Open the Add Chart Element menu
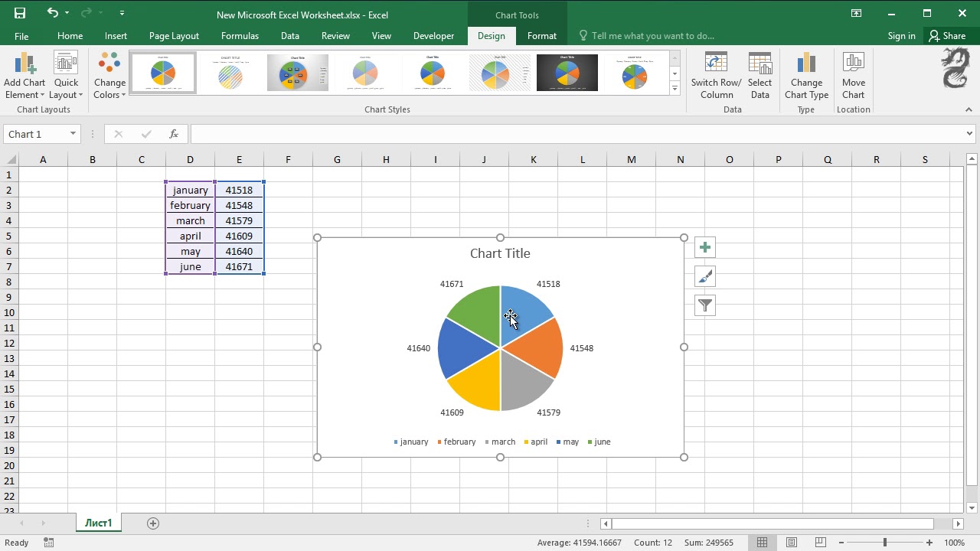 point(24,76)
